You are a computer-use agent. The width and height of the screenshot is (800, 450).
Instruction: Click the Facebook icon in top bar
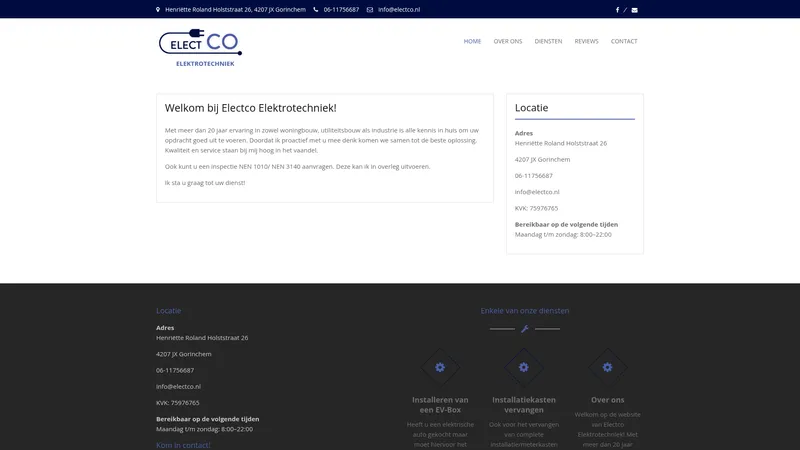click(x=617, y=10)
